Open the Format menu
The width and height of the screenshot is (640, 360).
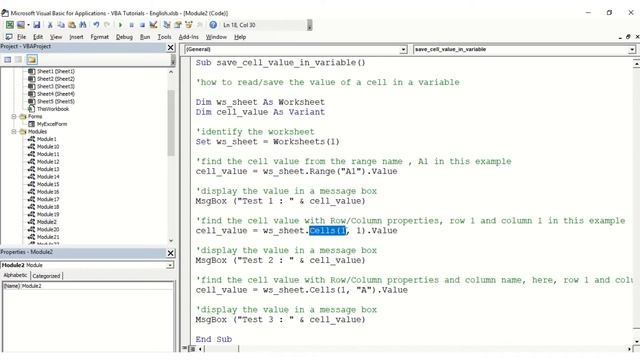tap(100, 37)
